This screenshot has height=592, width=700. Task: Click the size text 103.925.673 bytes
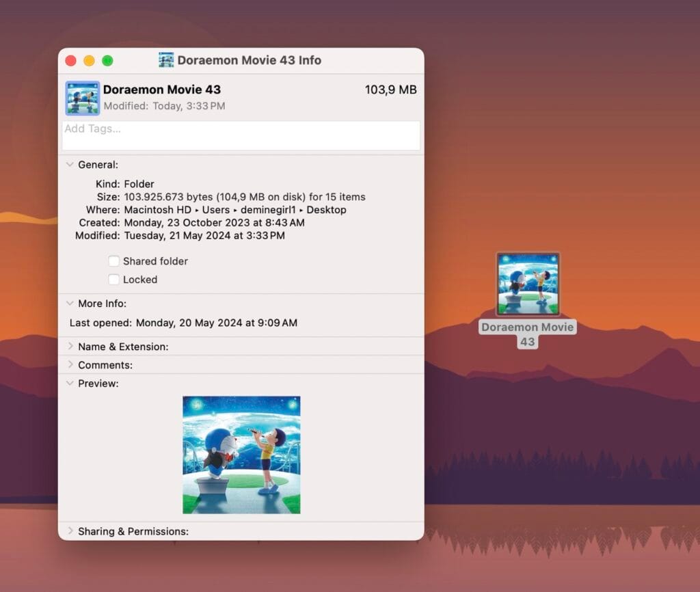point(168,197)
